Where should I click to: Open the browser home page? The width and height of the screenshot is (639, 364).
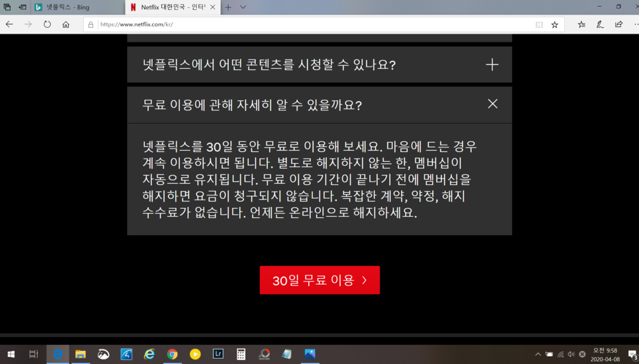(65, 24)
